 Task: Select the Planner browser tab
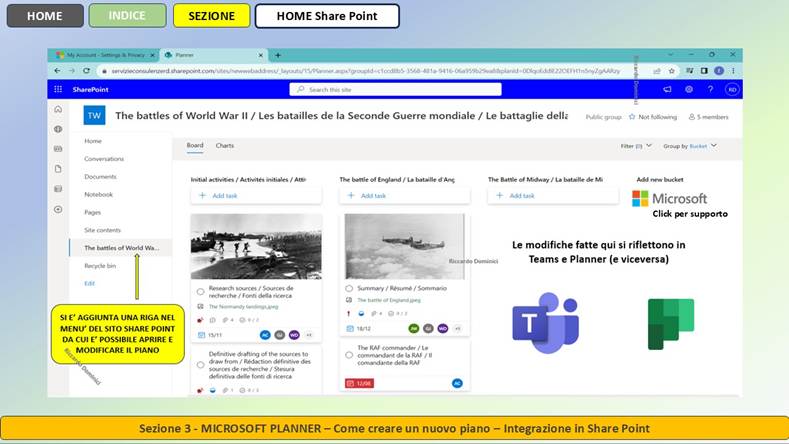pos(213,55)
